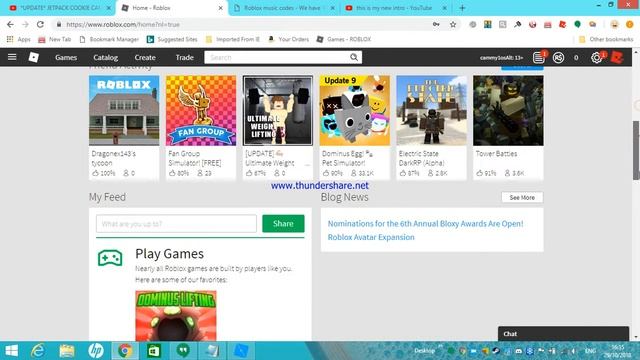Viewport: 640px width, 360px height.
Task: Click the taskbar clock and date
Action: [618, 351]
